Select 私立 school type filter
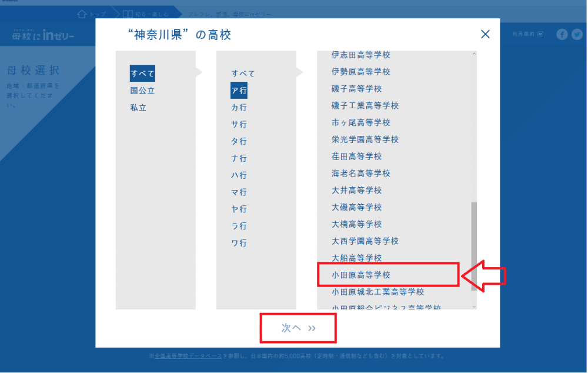Screen dimensions: 588x373 (x=138, y=108)
